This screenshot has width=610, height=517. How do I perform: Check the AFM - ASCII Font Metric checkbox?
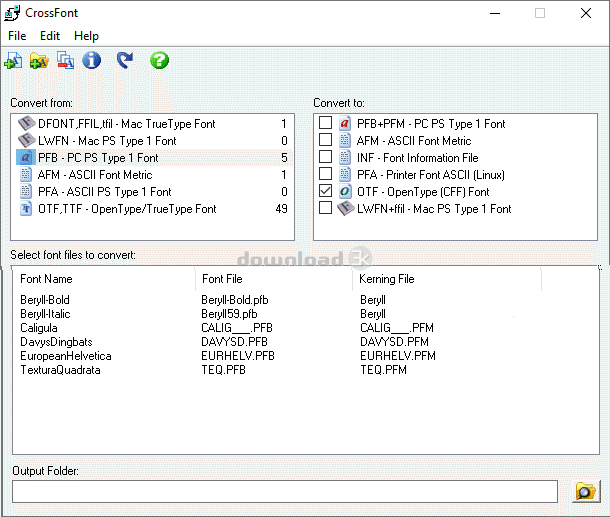(x=325, y=141)
